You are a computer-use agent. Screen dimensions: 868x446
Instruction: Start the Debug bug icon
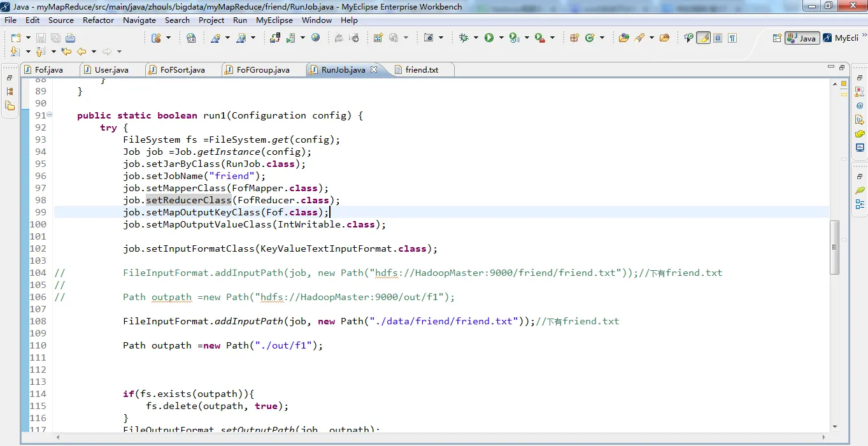[x=464, y=38]
